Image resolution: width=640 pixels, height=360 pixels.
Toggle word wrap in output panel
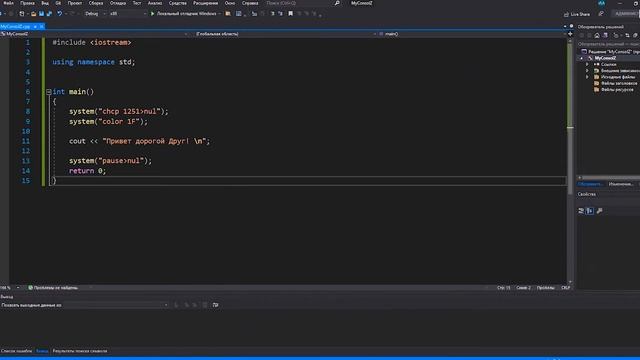[x=216, y=305]
